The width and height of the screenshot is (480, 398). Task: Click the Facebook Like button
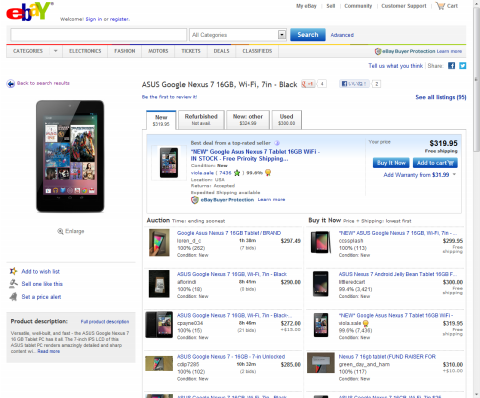click(x=354, y=84)
